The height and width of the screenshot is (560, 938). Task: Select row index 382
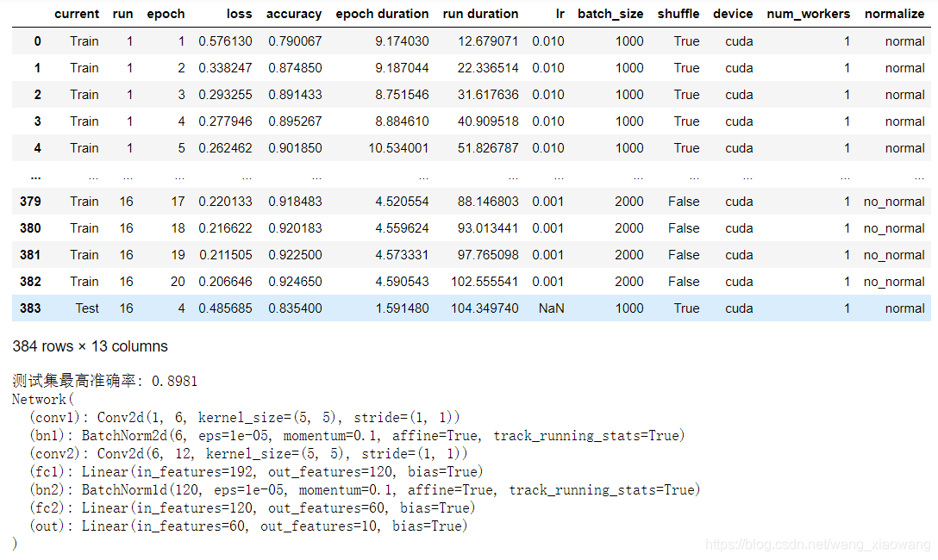click(30, 282)
